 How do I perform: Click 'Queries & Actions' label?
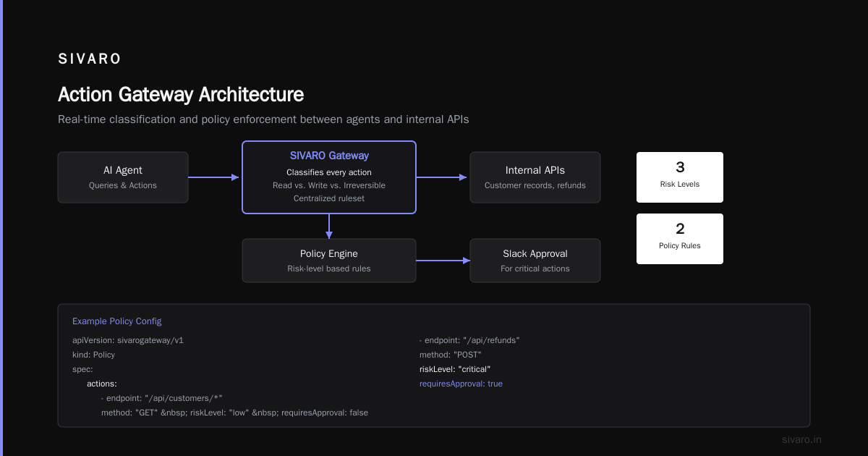point(123,185)
